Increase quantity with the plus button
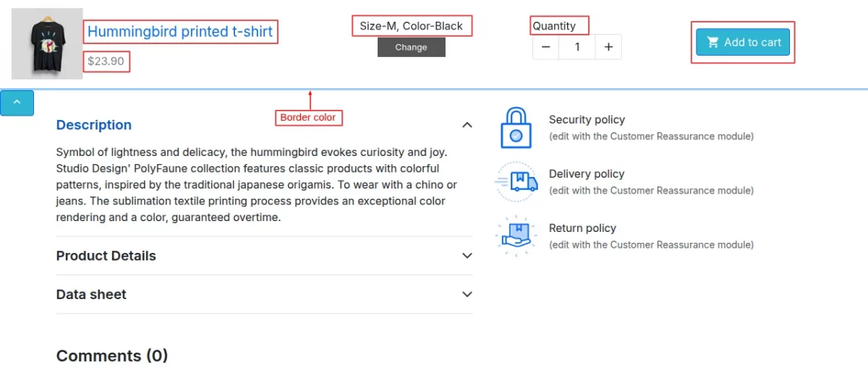Image resolution: width=868 pixels, height=375 pixels. click(x=608, y=47)
